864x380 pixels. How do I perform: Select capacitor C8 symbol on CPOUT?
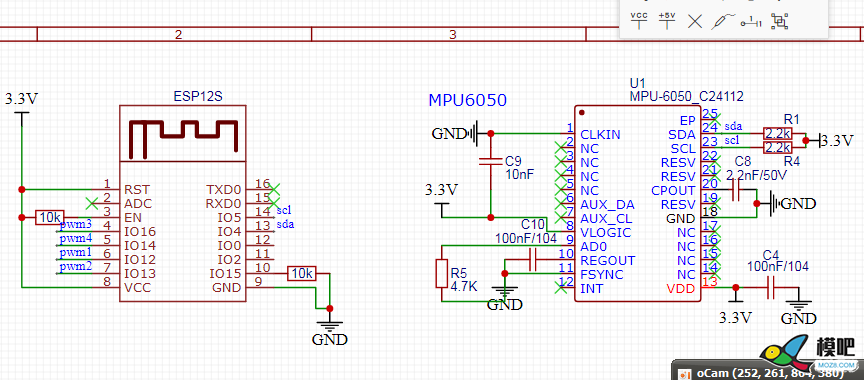735,191
